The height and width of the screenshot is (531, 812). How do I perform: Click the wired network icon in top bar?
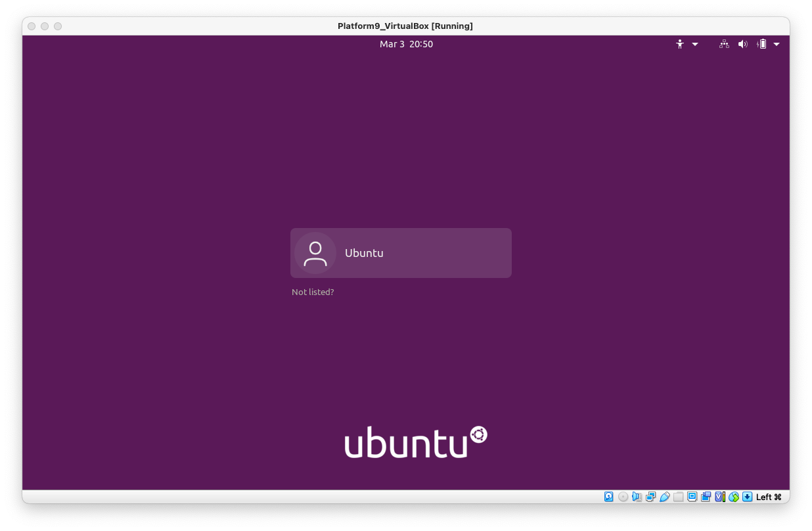[724, 44]
